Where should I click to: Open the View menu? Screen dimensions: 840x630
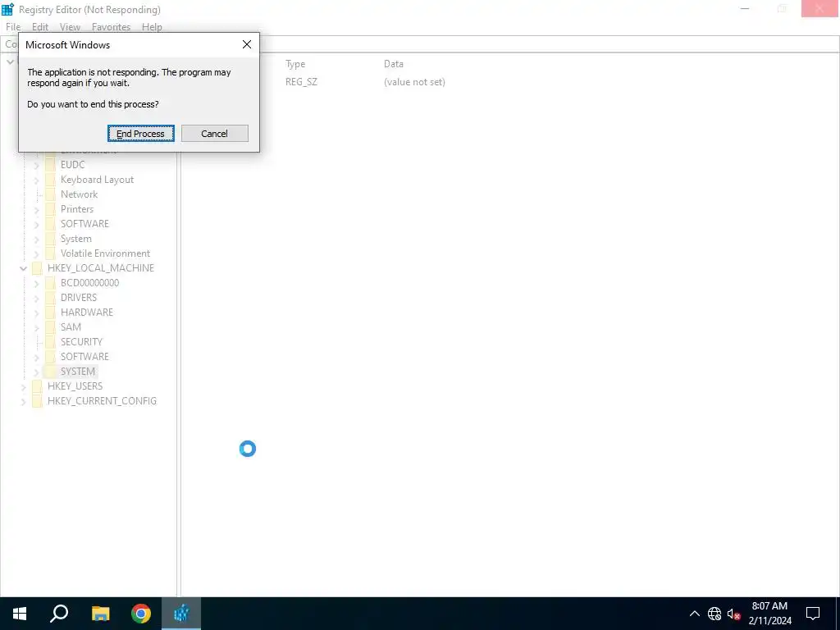click(x=70, y=27)
